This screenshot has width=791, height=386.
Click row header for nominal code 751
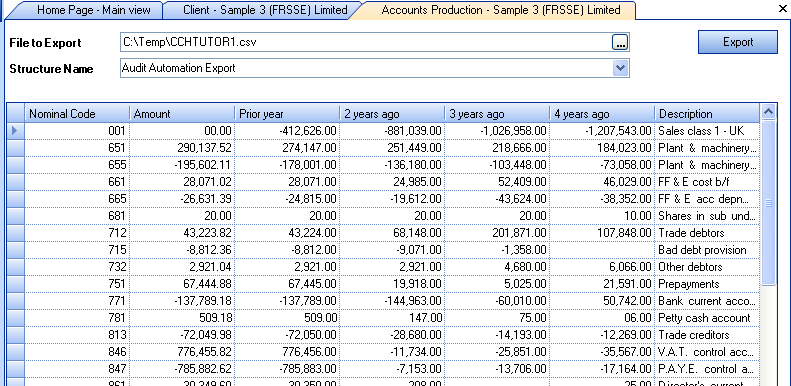coord(15,284)
